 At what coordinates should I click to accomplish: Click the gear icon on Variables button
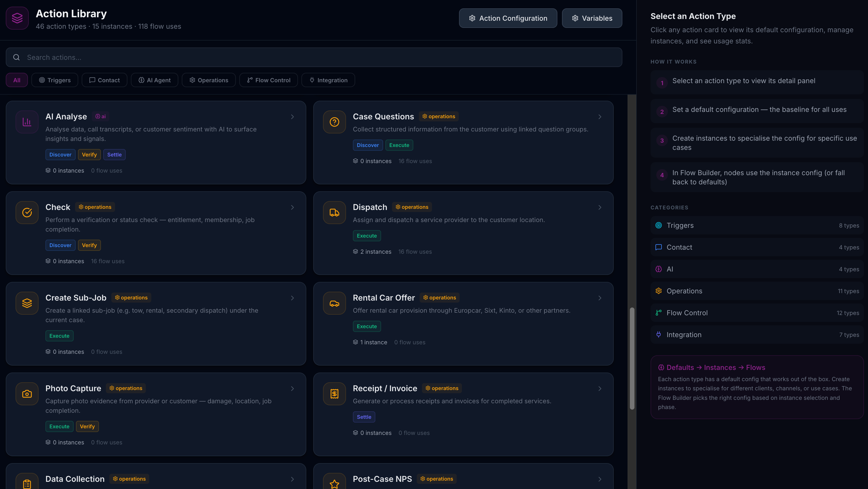(x=575, y=18)
